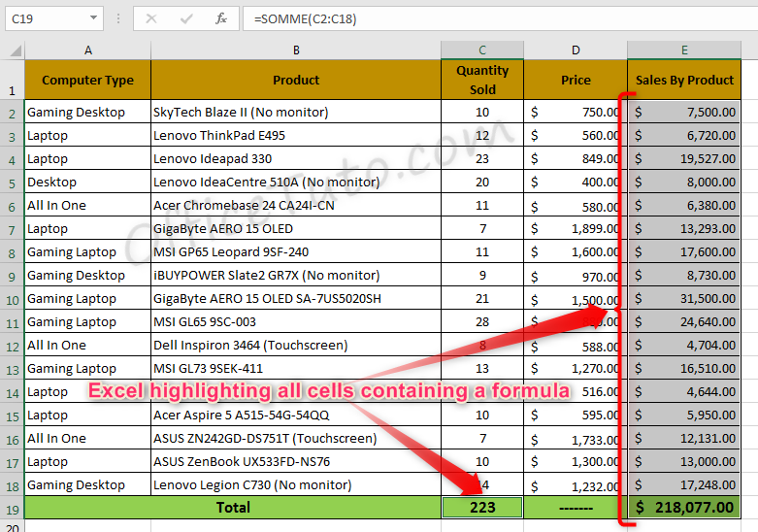This screenshot has height=532, width=758.
Task: Select row 19 header
Action: tap(12, 509)
